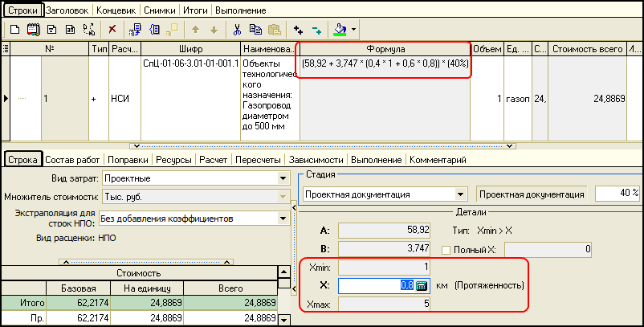
Task: Click the green minus remove icon
Action: [x=316, y=30]
